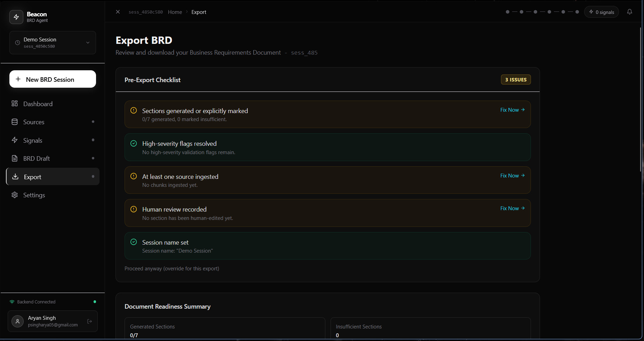Close the panel with the X icon
Viewport: 644px width, 341px height.
(118, 12)
